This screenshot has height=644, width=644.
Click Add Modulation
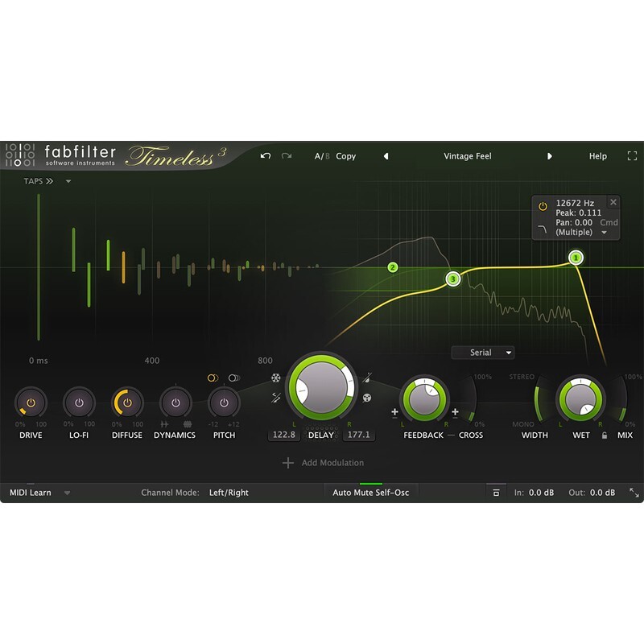[x=322, y=463]
